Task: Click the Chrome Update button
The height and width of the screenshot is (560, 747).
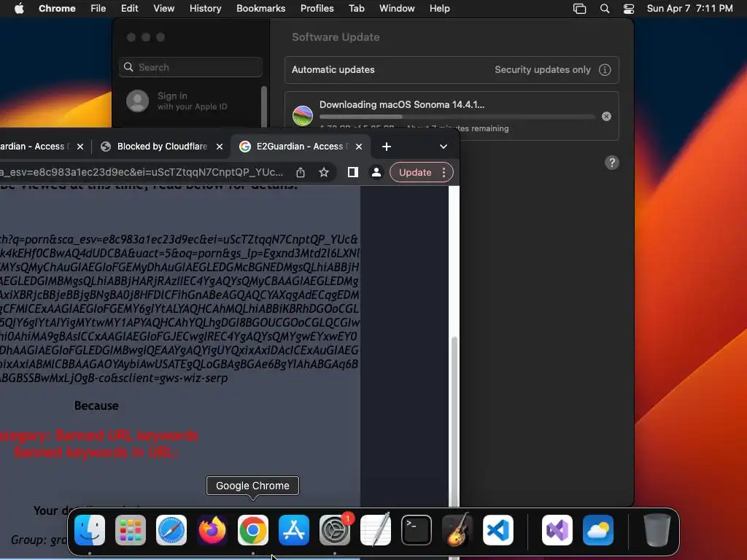Action: pyautogui.click(x=415, y=172)
